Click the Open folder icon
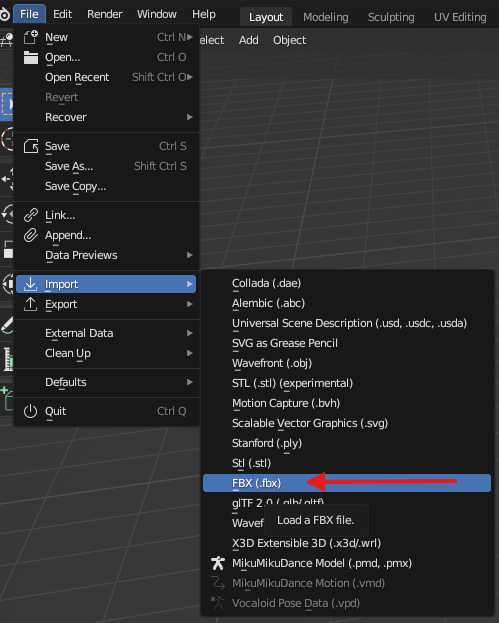Screen dimensions: 499x623 pyautogui.click(x=31, y=57)
